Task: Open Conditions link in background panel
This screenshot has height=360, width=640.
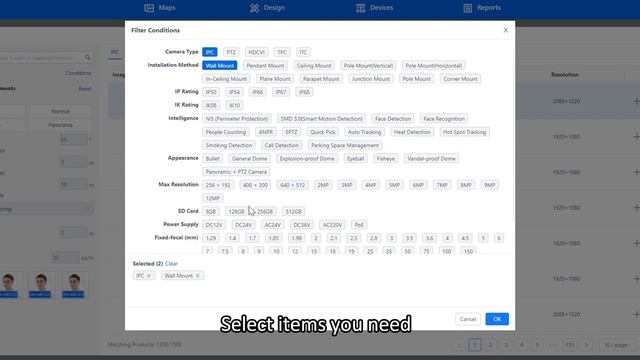Action: [x=78, y=73]
